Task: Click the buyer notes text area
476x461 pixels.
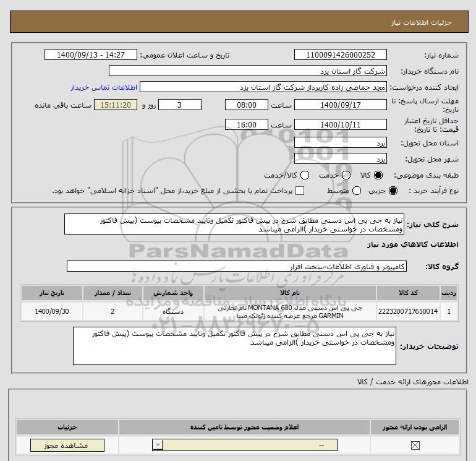Action: click(x=234, y=346)
